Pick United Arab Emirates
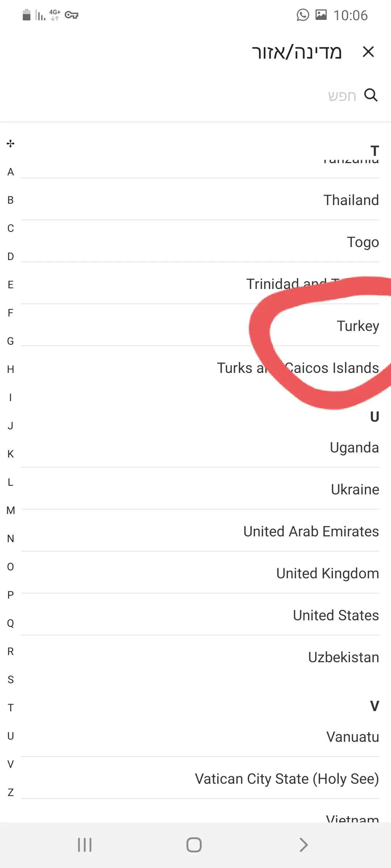This screenshot has width=391, height=868. click(311, 531)
